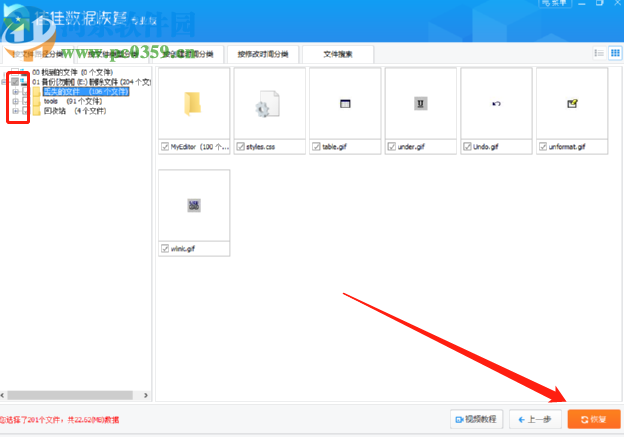The height and width of the screenshot is (437, 624).
Task: Select the unformat.gif thumbnail icon
Action: 571,103
